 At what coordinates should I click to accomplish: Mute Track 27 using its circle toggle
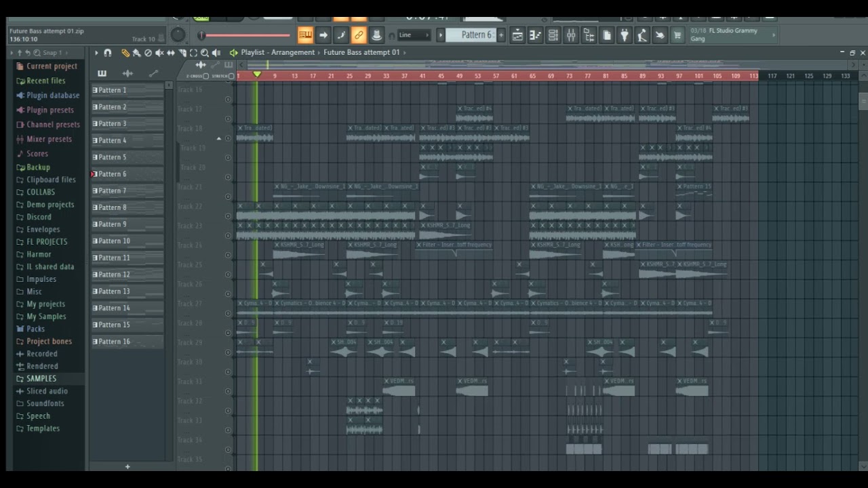pos(228,313)
